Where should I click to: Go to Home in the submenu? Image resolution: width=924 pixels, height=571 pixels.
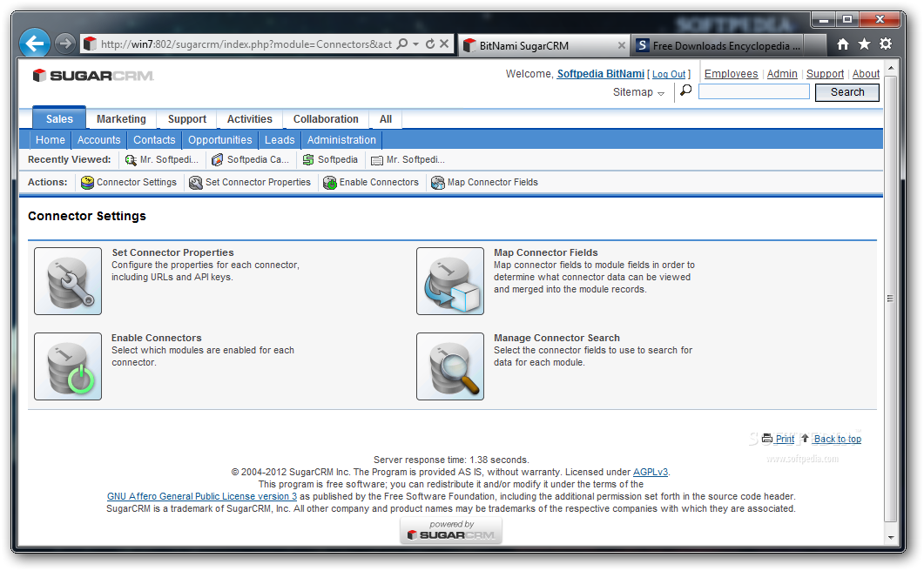(x=51, y=140)
